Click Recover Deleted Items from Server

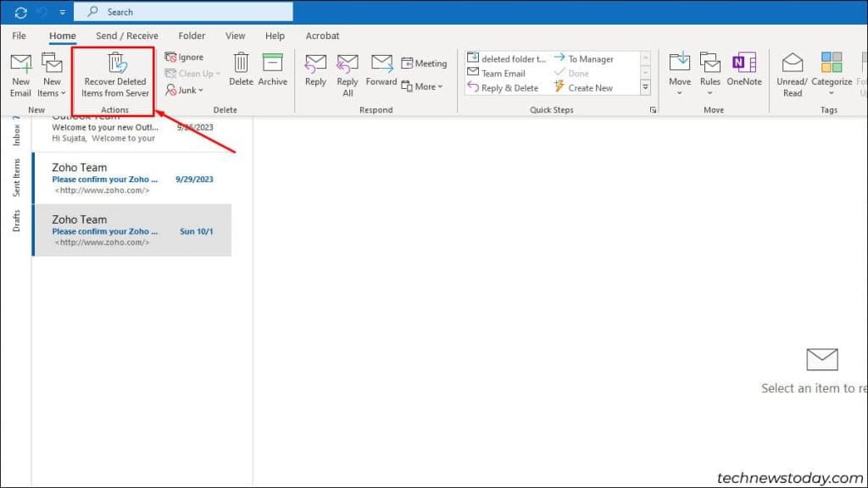tap(113, 73)
